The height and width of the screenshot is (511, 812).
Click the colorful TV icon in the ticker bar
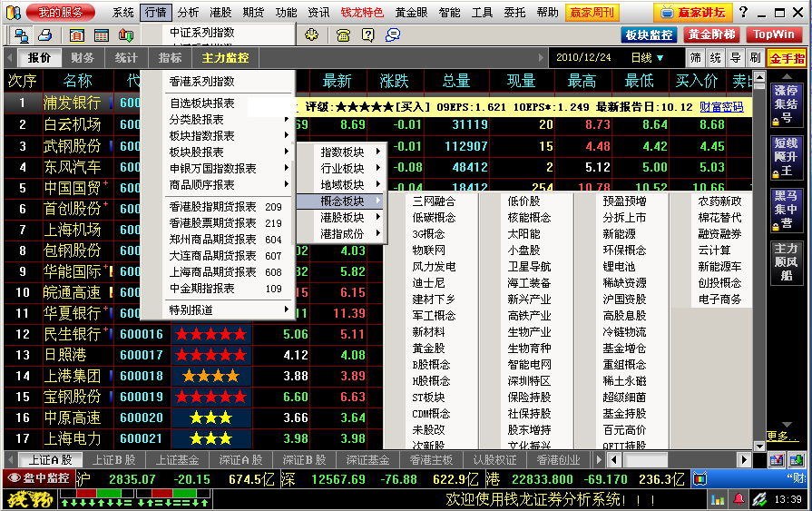(x=699, y=479)
